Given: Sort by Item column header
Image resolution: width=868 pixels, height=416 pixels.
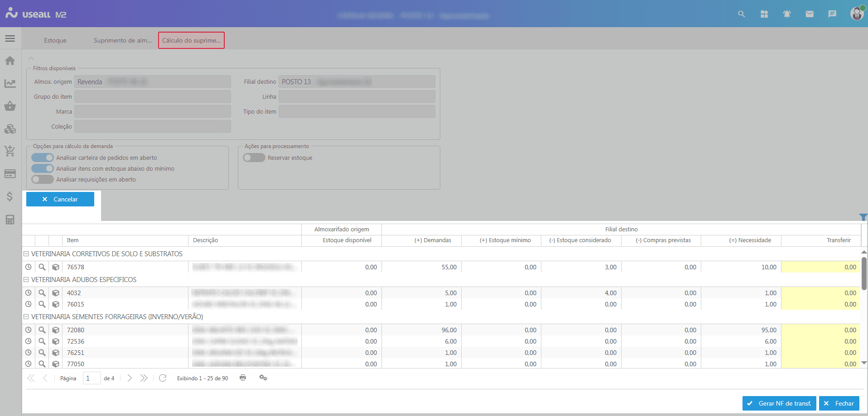Looking at the screenshot, I should pos(125,240).
